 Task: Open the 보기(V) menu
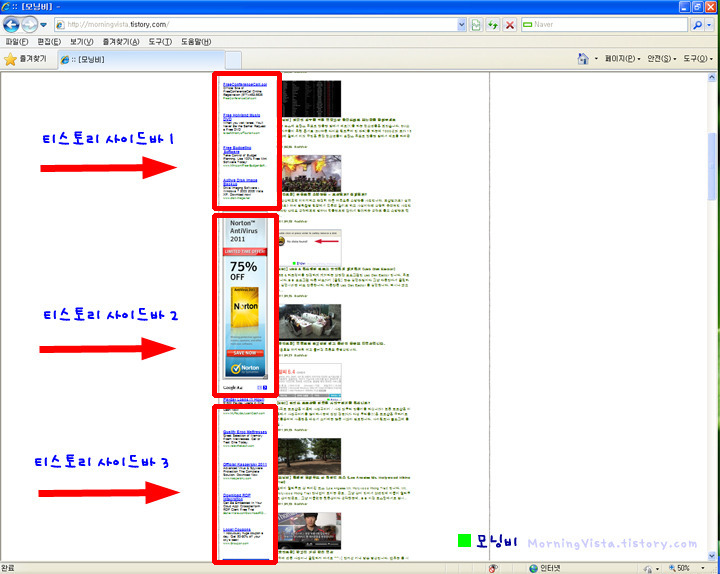[81, 42]
